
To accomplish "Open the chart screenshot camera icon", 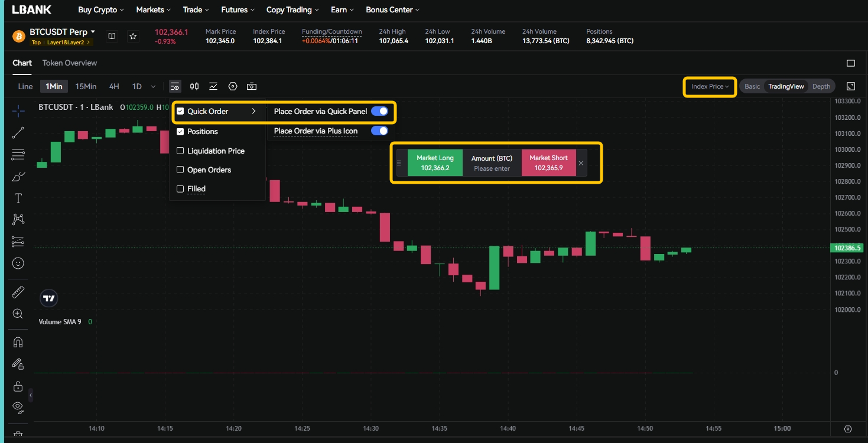I will point(252,86).
